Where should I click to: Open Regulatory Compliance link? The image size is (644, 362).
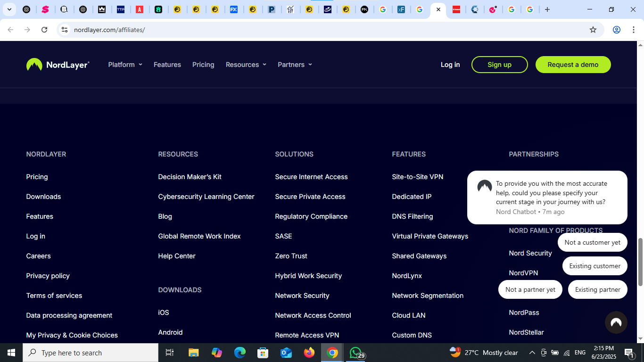pos(311,216)
